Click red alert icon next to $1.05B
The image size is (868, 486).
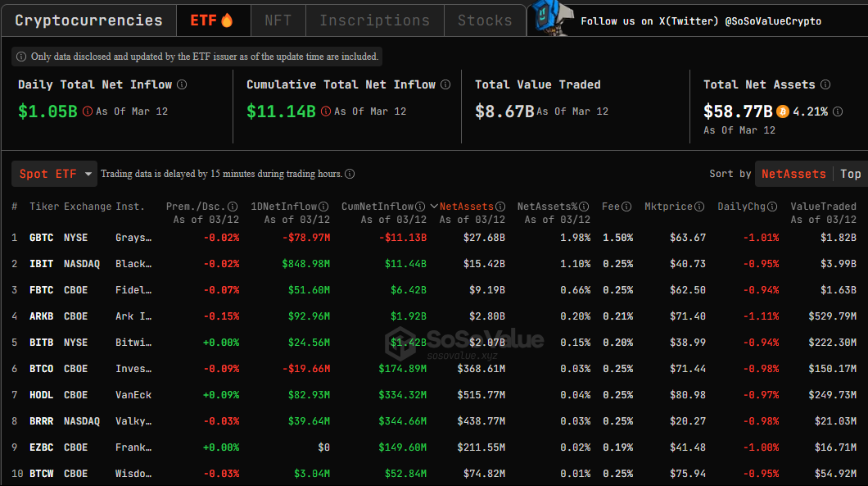pyautogui.click(x=88, y=111)
